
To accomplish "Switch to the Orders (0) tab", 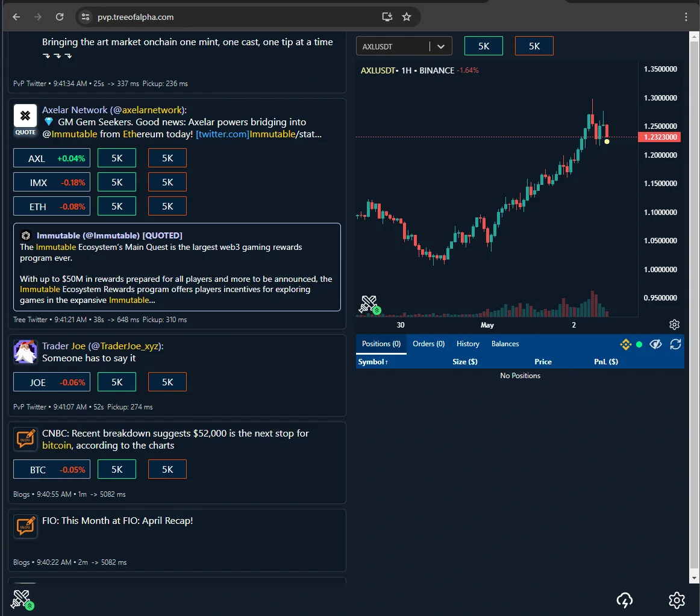I will [428, 344].
